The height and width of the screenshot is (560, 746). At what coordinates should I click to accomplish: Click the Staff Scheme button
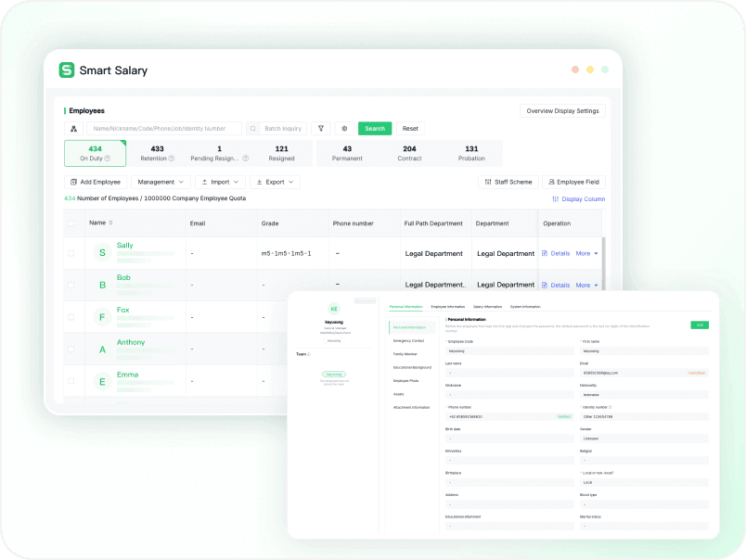pos(508,182)
